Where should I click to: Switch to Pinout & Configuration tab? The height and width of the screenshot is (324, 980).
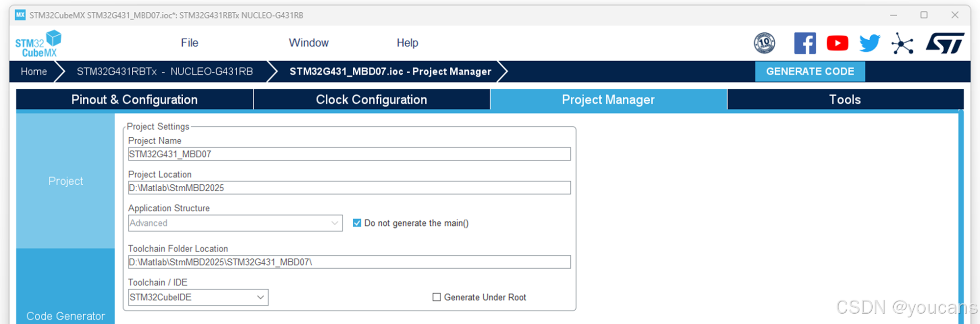tap(135, 100)
